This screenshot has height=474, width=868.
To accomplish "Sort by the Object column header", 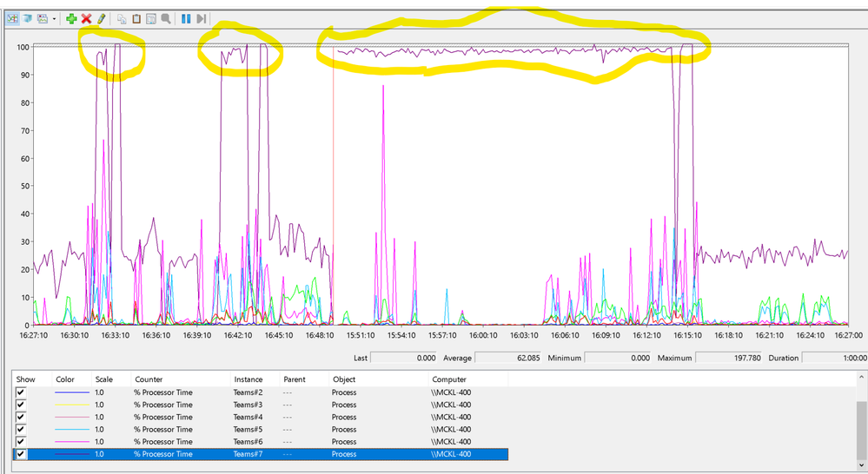I will tap(378, 379).
